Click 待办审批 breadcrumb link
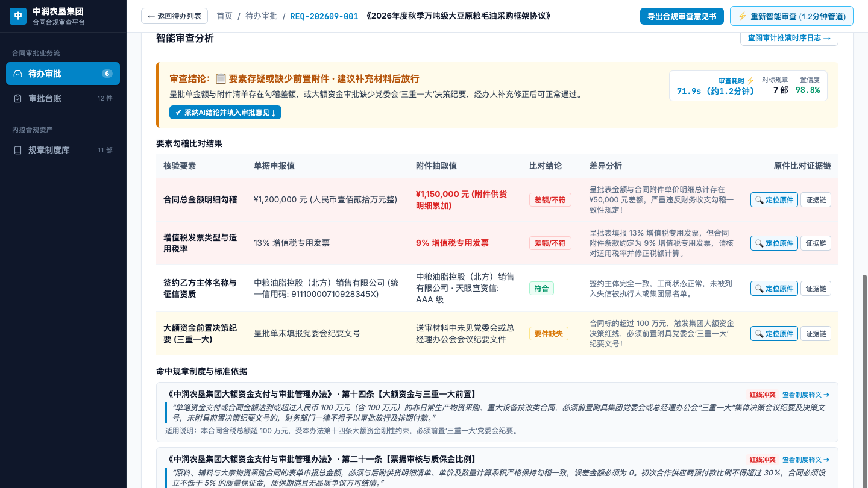The height and width of the screenshot is (488, 868). [262, 16]
